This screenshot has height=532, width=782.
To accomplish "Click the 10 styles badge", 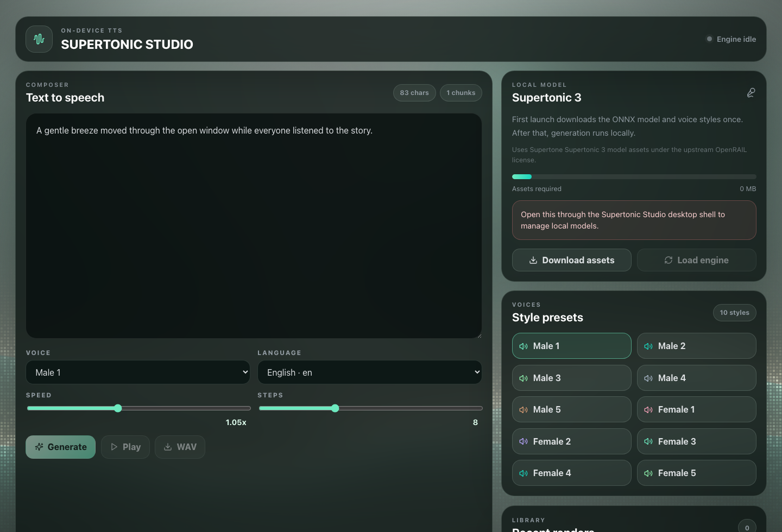I will 735,313.
